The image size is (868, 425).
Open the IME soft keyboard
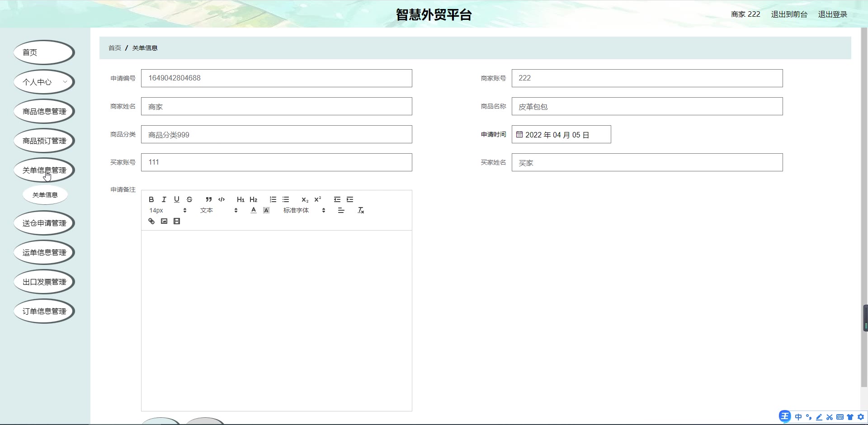[x=840, y=417]
